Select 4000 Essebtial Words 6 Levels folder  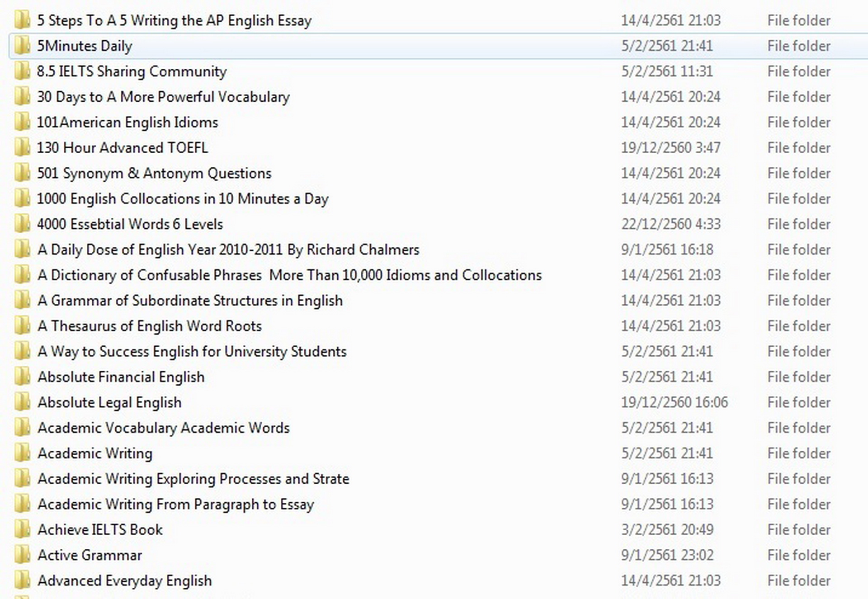(130, 224)
